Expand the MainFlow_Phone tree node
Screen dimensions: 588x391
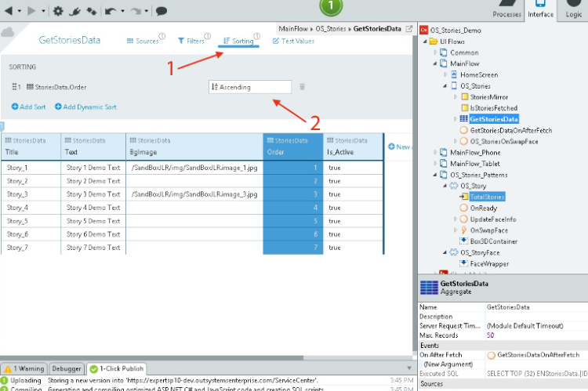point(436,152)
